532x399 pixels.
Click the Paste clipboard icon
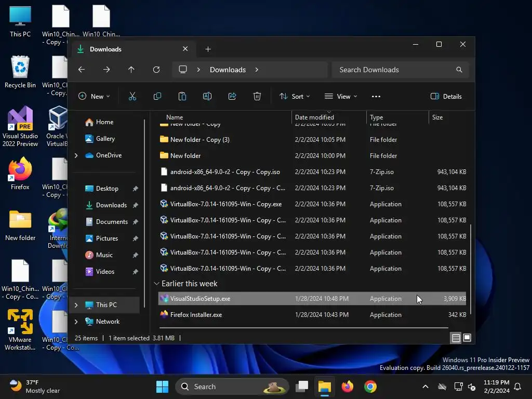coord(182,96)
